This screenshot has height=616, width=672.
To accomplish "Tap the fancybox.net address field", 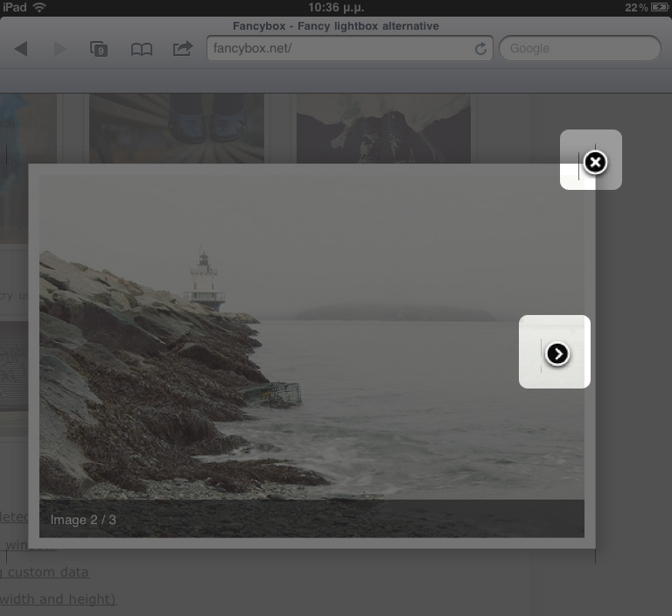I will point(341,49).
